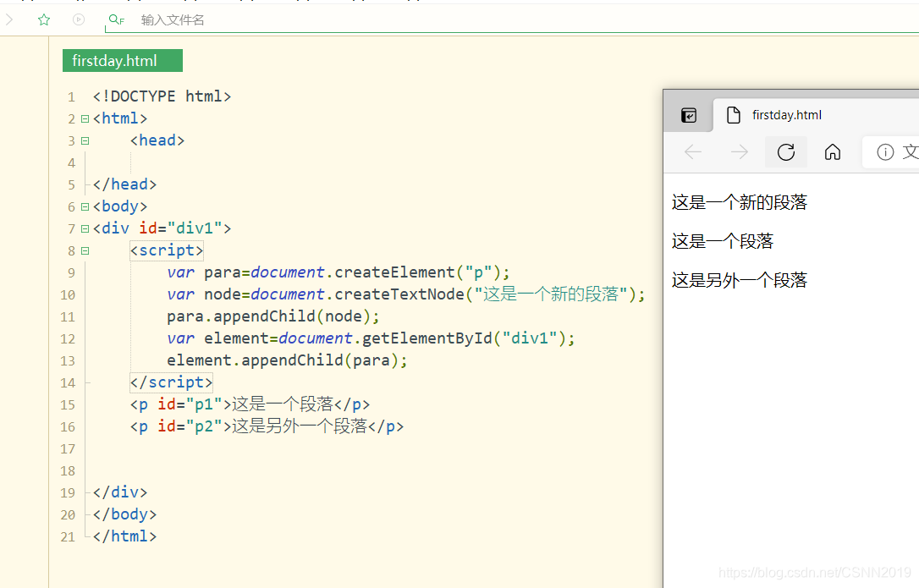Click element.appendChild(para); on line 13
The width and height of the screenshot is (919, 588).
point(287,360)
